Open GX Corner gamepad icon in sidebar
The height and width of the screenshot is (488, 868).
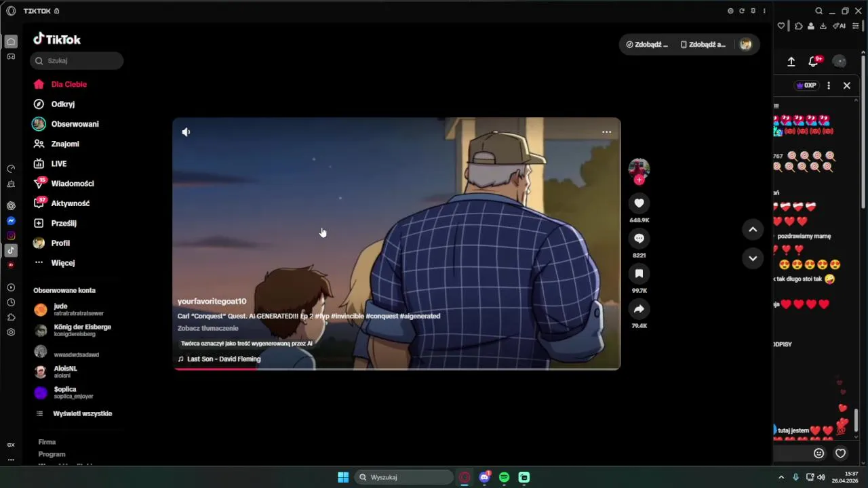(11, 56)
